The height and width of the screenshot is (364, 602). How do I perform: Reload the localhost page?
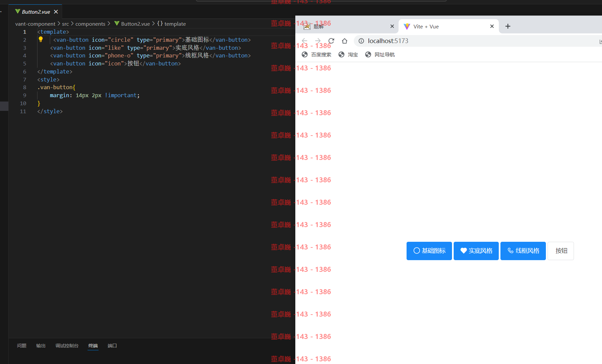point(331,41)
